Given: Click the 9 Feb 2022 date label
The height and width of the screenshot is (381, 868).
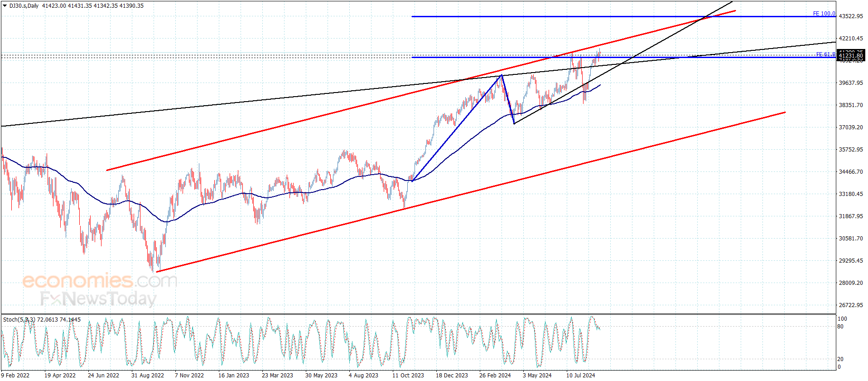Looking at the screenshot, I should click(x=15, y=376).
